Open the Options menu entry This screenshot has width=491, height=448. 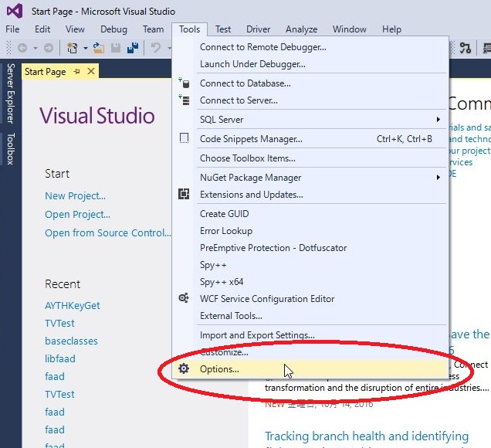310,368
